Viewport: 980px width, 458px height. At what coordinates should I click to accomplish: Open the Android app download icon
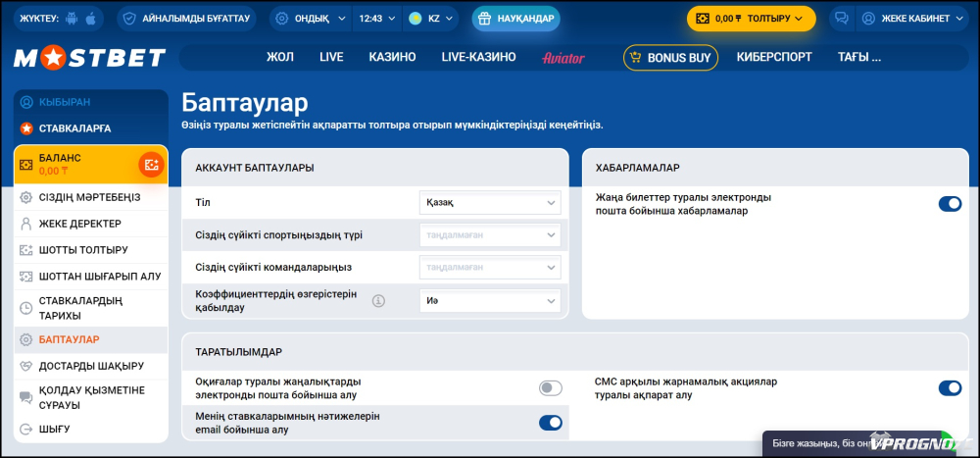[x=72, y=19]
